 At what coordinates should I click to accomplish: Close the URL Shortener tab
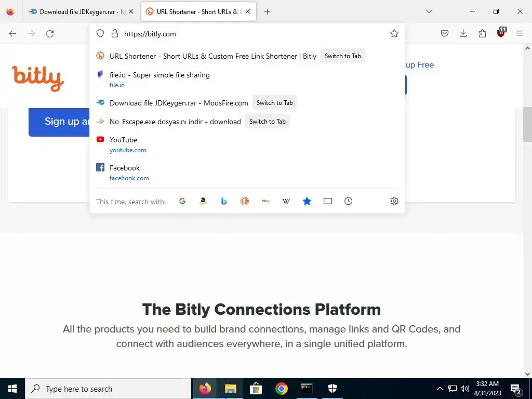point(248,11)
